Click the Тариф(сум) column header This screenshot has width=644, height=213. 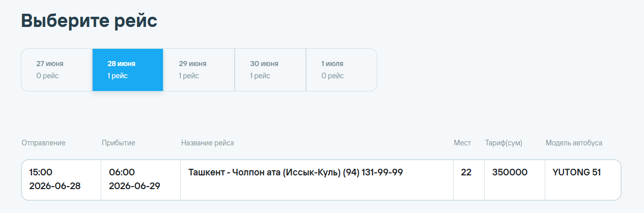pos(504,143)
